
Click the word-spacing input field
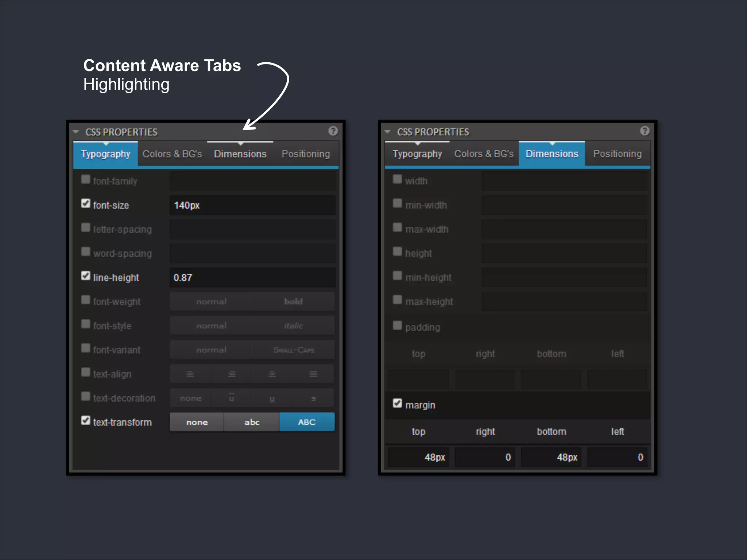[x=252, y=253]
